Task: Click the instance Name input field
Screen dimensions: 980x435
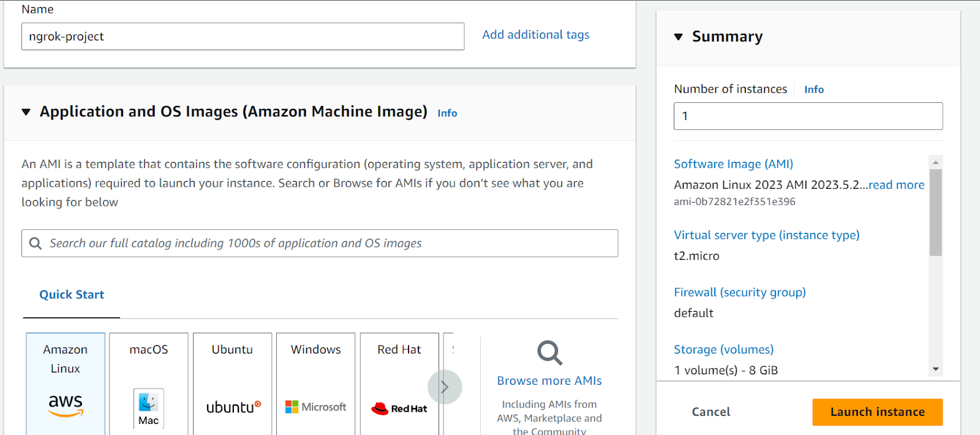Action: [243, 37]
